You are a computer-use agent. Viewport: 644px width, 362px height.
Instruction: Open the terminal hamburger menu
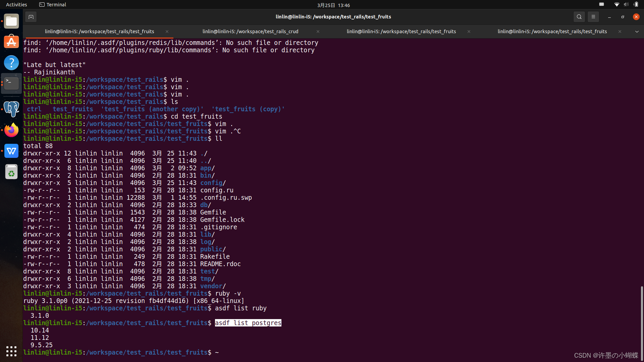point(593,17)
